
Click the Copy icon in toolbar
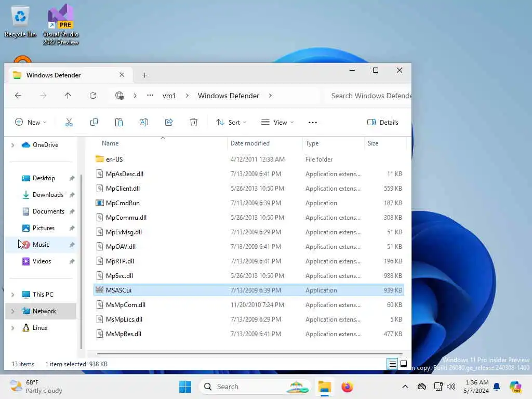(x=94, y=123)
